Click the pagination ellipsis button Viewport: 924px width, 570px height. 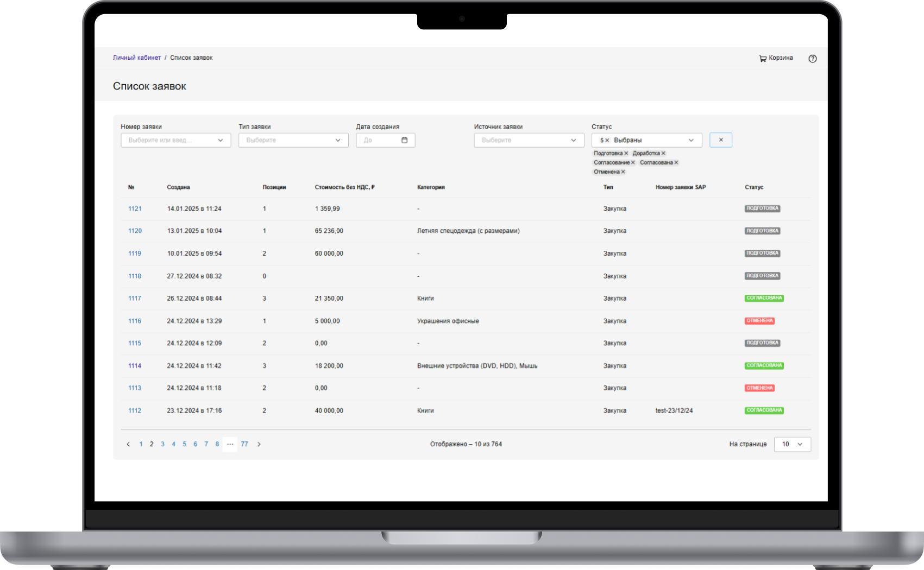[230, 444]
